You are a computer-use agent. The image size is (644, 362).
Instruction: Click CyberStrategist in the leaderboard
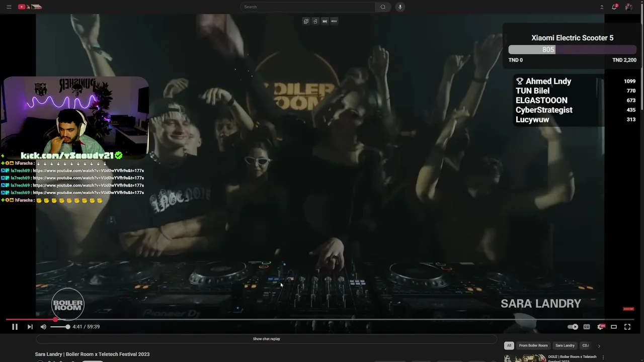[x=544, y=110]
